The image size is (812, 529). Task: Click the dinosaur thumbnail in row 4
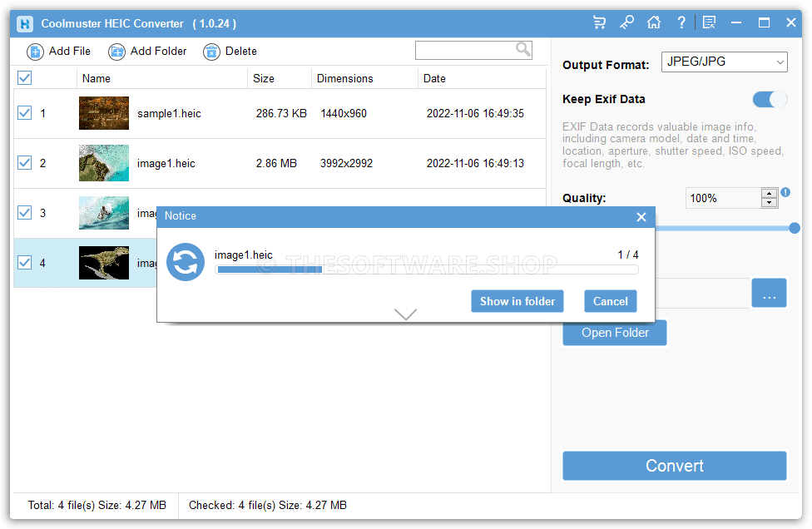point(103,263)
